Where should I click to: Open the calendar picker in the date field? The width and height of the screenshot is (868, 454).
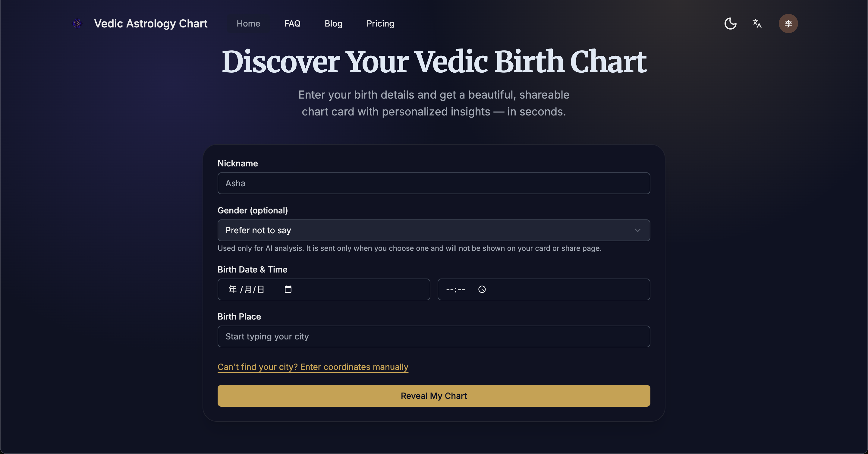click(x=288, y=289)
